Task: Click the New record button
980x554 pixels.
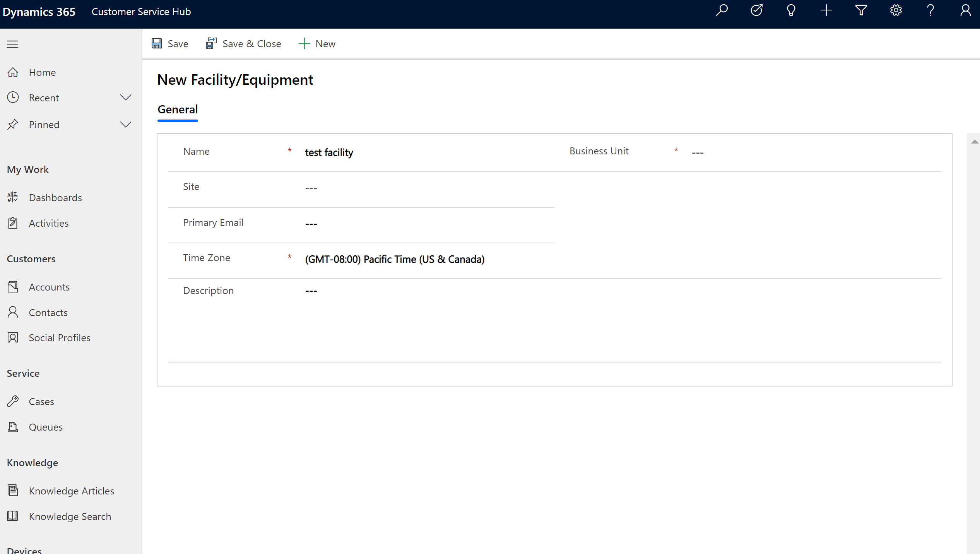Action: click(316, 43)
